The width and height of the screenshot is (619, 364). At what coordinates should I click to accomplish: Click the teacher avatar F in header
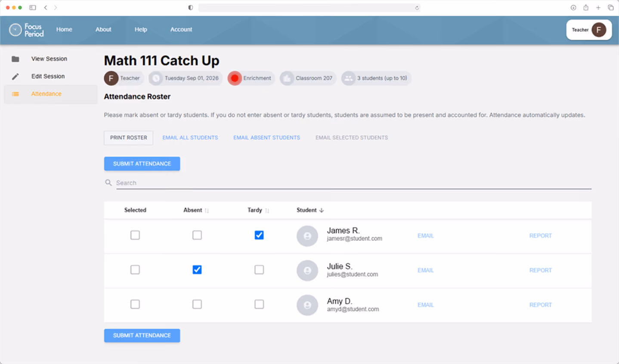[x=599, y=30]
